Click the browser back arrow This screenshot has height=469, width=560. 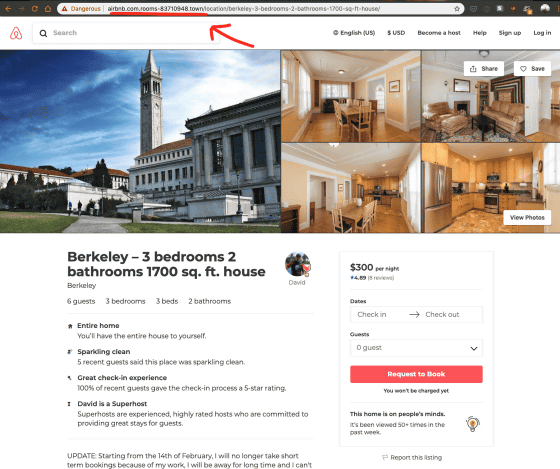pyautogui.click(x=8, y=9)
